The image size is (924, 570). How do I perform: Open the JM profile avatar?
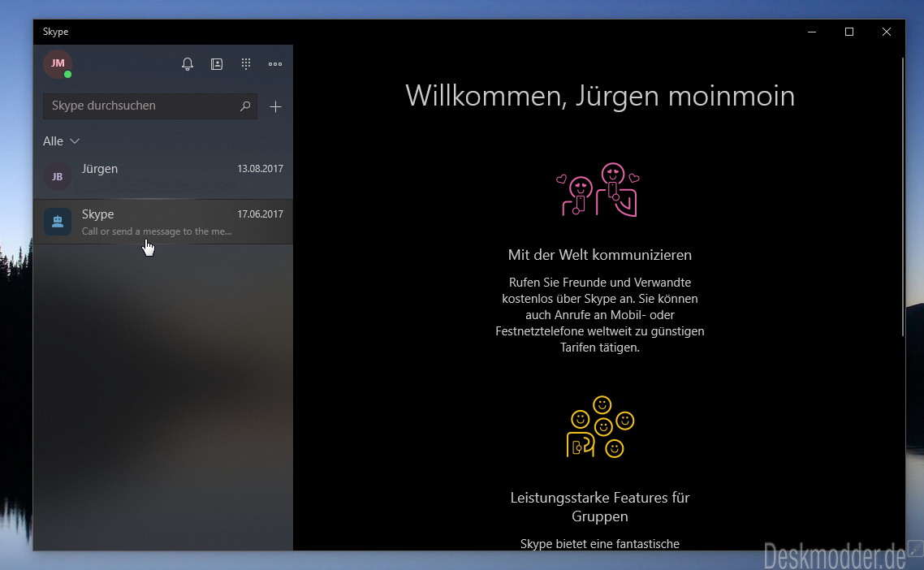57,63
